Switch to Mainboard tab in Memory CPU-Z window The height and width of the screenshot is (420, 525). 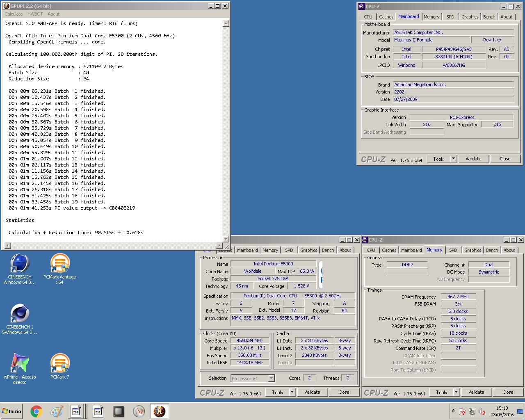(411, 250)
